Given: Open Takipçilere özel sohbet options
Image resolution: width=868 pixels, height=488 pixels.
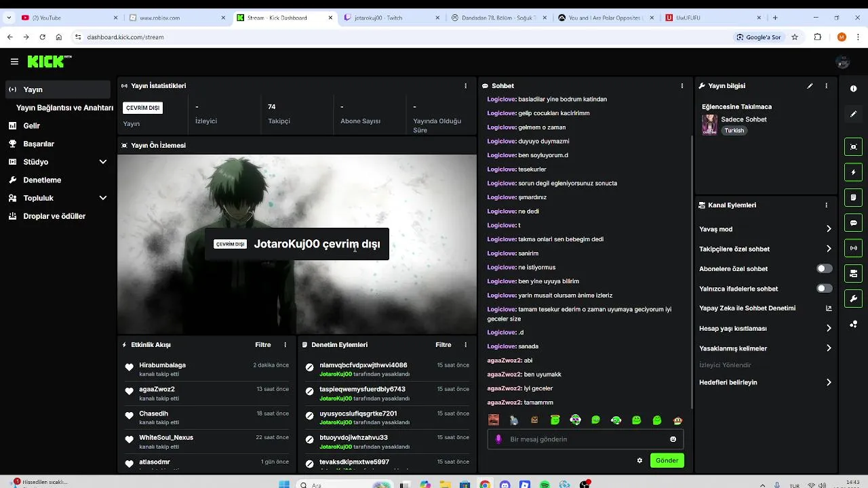Looking at the screenshot, I should (766, 249).
